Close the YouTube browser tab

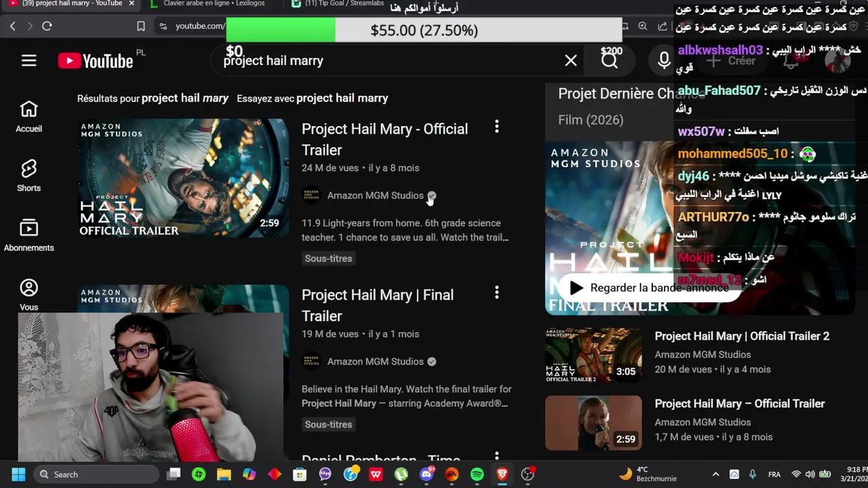pos(132,4)
